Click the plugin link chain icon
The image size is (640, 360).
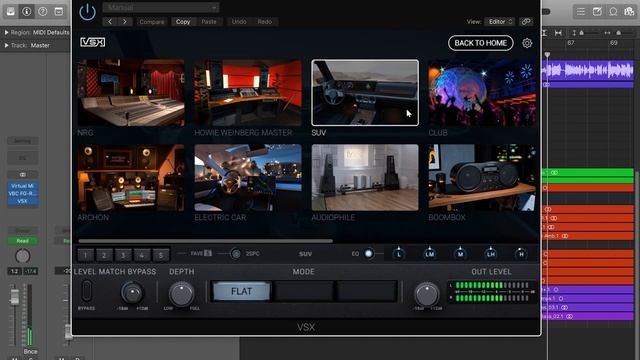tap(526, 22)
